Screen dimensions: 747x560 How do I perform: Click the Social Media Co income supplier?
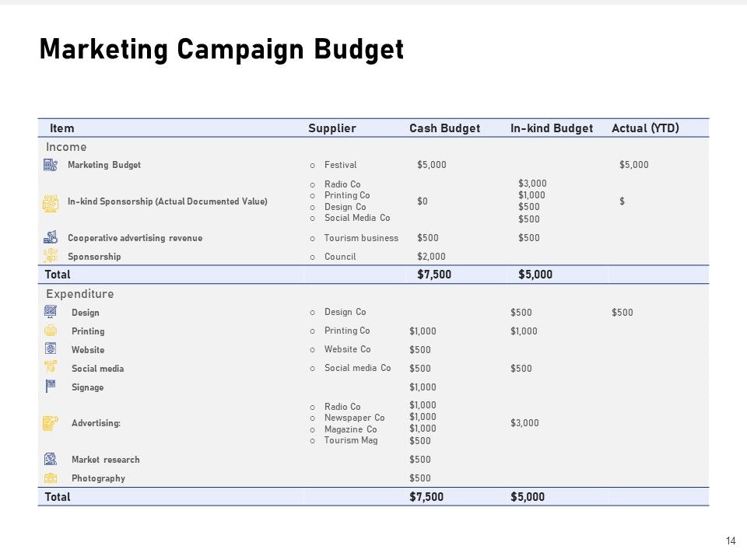pos(357,218)
